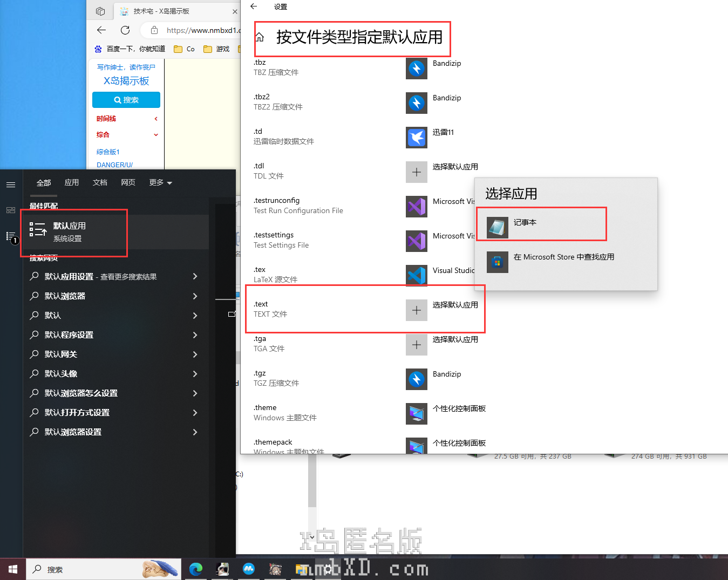Refresh the browser page
The image size is (728, 580).
(125, 30)
